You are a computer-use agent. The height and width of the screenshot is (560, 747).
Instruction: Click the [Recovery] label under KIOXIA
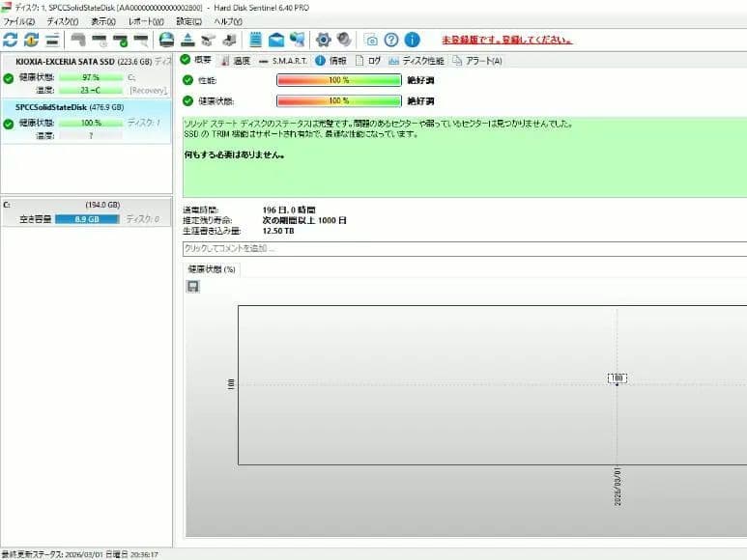pyautogui.click(x=148, y=91)
